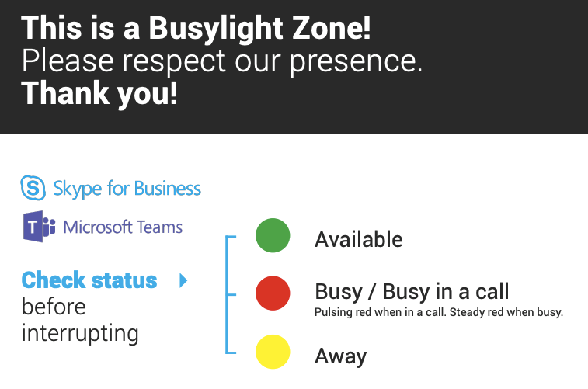
Task: Click the word interrupting below Check status
Action: 80,334
